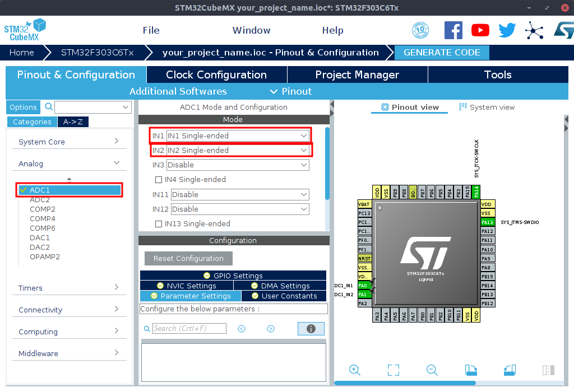
Task: Switch to Project Manager tab
Action: [x=357, y=74]
